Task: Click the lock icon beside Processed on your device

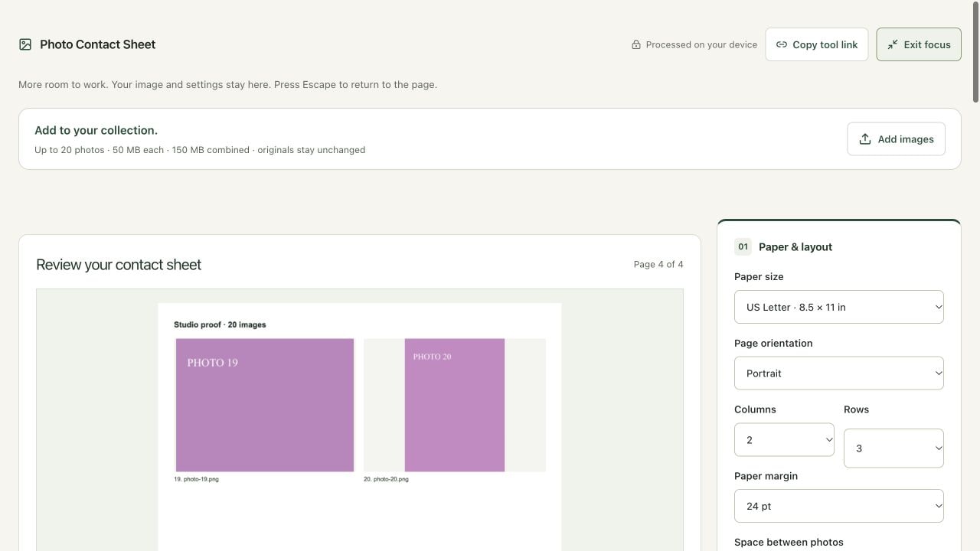Action: click(636, 44)
